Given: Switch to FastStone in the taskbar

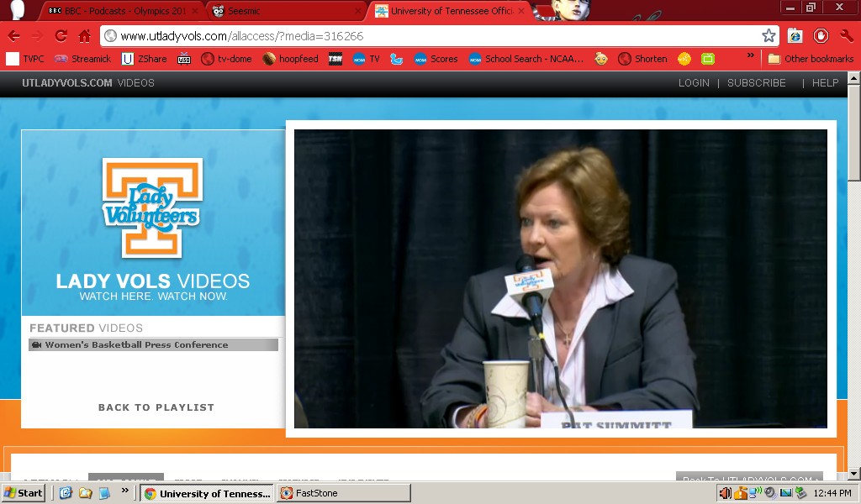Looking at the screenshot, I should click(x=344, y=493).
